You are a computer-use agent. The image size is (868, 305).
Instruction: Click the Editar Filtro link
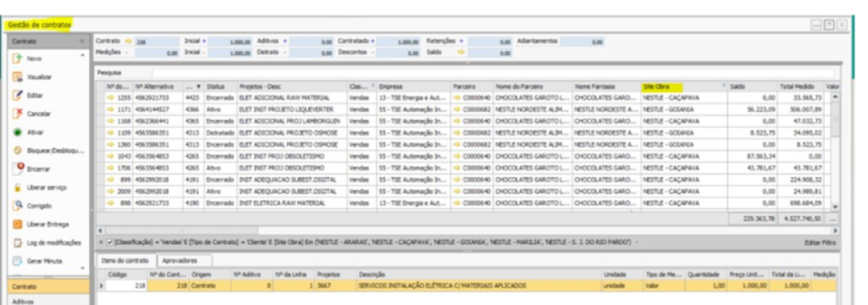coord(821,242)
